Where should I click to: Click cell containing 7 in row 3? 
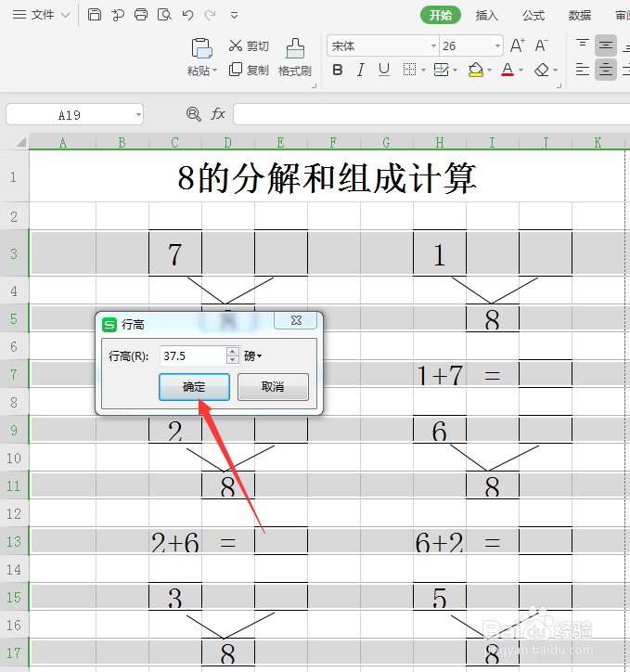pos(175,253)
